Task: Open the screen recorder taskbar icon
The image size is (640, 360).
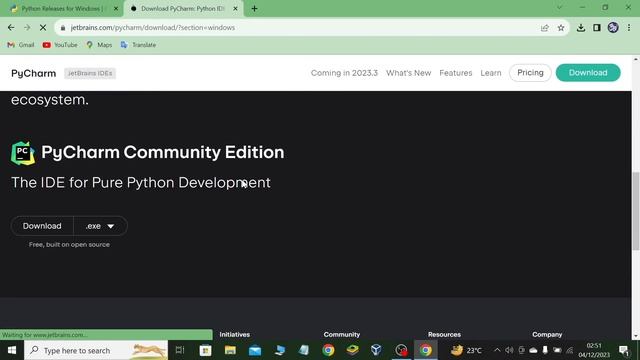Action: pos(402,350)
